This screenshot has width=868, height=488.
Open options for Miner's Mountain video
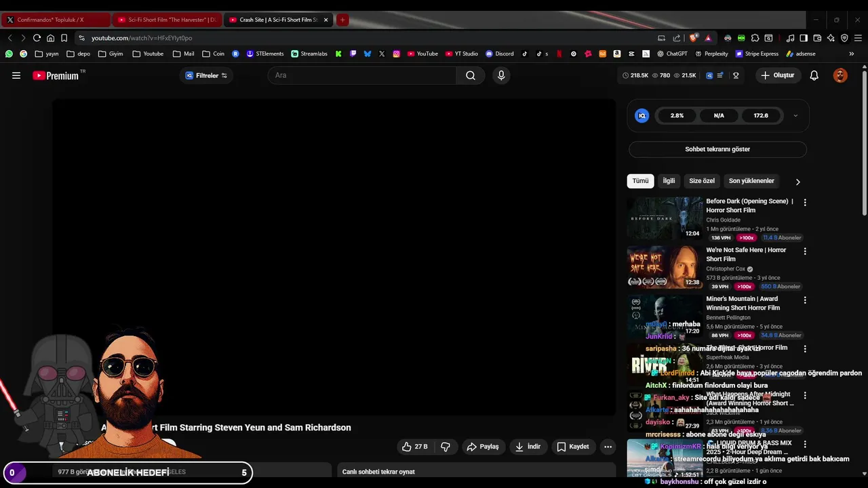pyautogui.click(x=805, y=300)
